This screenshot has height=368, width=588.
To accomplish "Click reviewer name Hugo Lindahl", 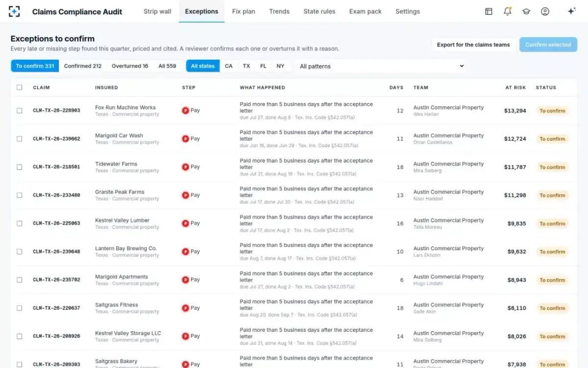I will 428,284.
